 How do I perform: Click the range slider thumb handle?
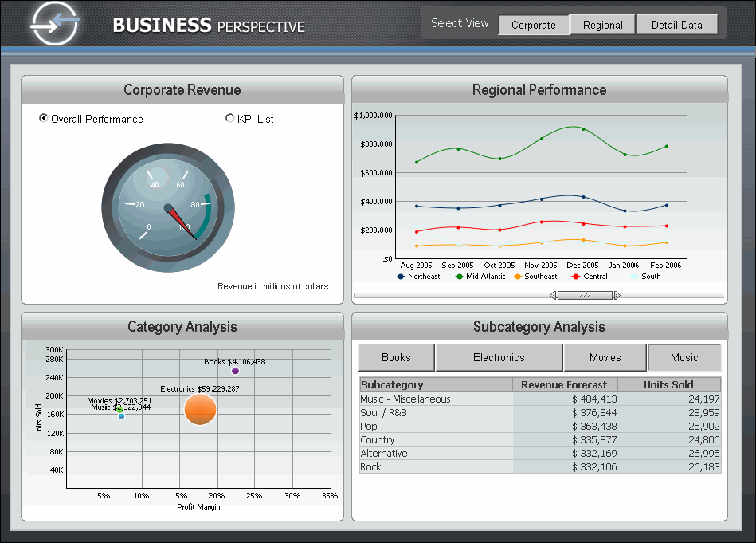coord(585,295)
